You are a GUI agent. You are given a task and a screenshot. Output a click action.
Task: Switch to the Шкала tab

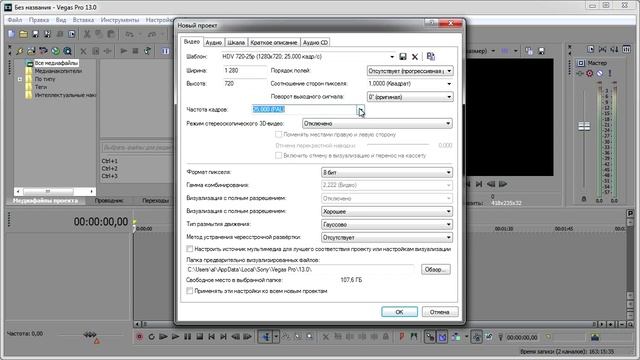coord(236,42)
